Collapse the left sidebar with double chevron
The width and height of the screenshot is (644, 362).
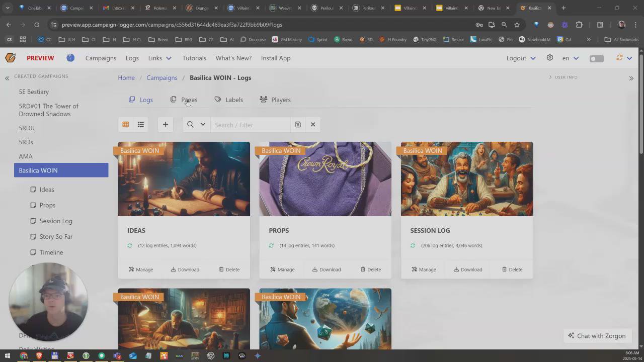7,78
